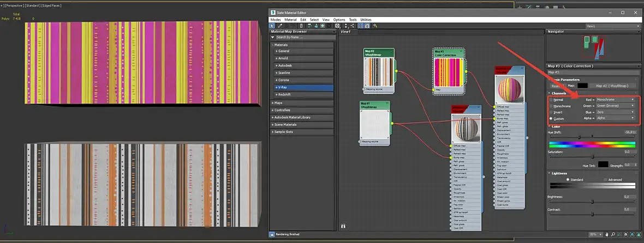Click the Material ID Channel icon

point(337,26)
